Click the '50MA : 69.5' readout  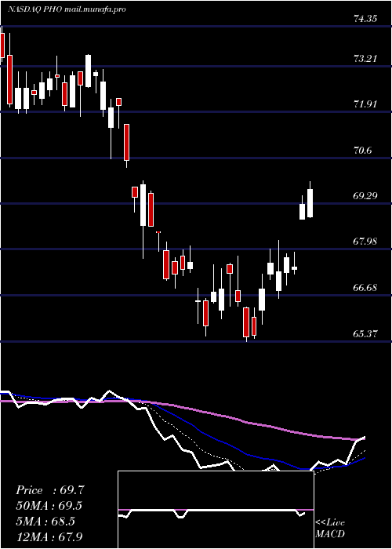[x=50, y=506]
